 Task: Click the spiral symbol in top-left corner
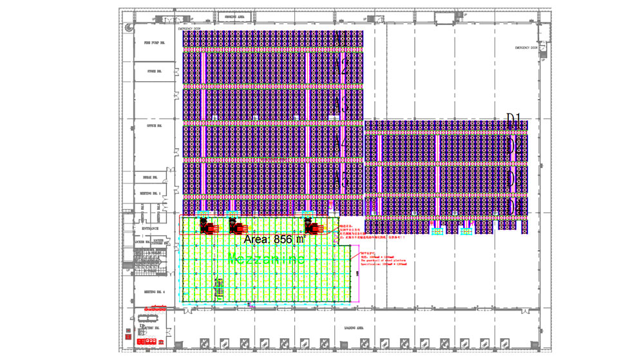pyautogui.click(x=129, y=28)
